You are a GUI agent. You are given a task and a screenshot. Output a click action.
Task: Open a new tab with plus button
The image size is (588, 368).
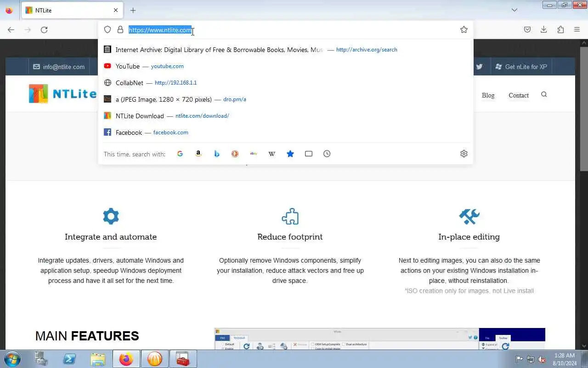coord(133,10)
